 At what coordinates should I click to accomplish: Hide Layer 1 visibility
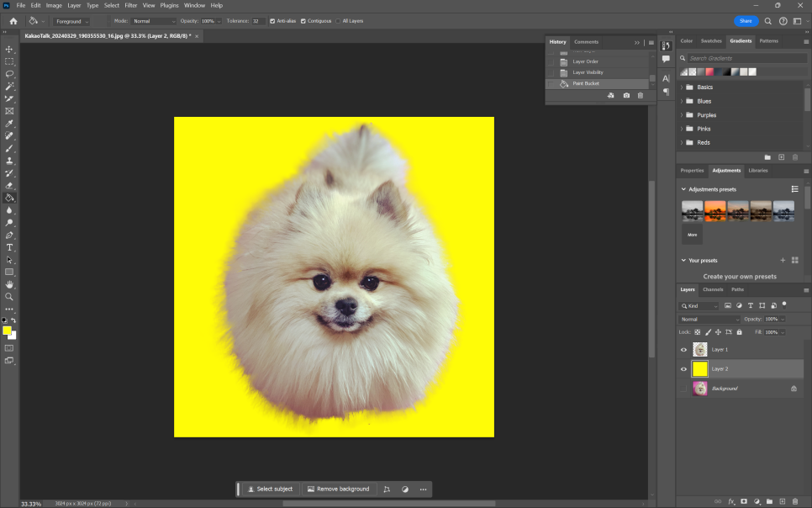[683, 350]
